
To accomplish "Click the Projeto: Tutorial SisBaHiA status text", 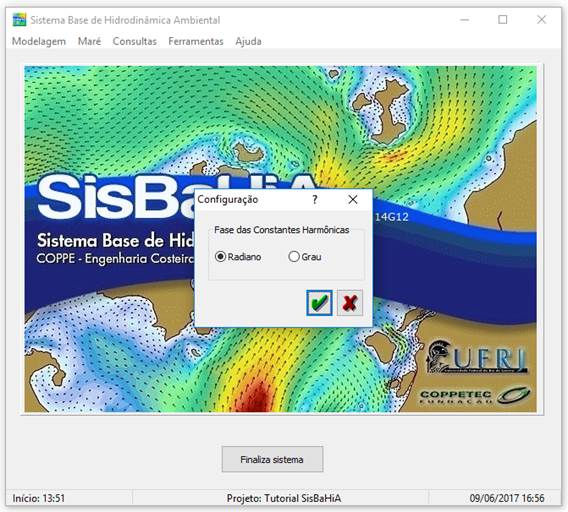I will (284, 498).
